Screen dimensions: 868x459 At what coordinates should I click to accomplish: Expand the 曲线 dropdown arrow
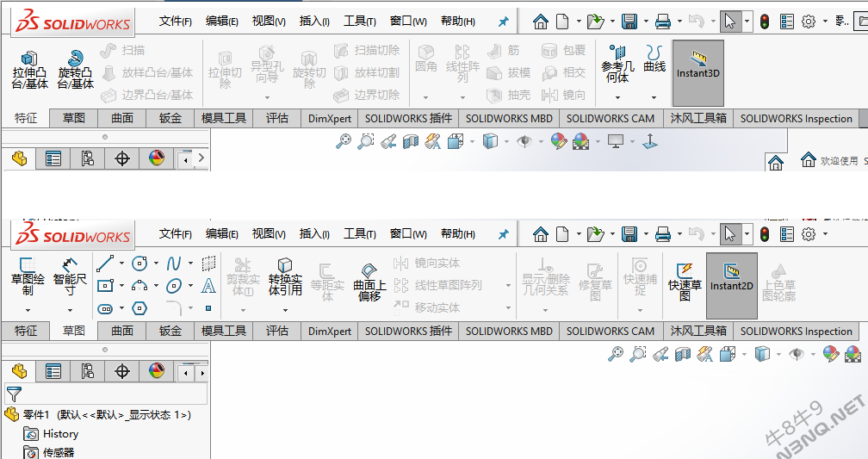pyautogui.click(x=654, y=97)
